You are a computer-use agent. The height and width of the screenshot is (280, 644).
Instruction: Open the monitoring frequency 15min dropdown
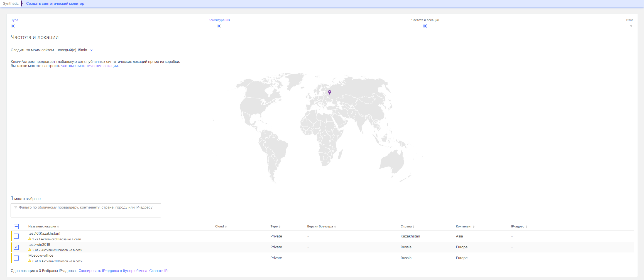pyautogui.click(x=75, y=50)
